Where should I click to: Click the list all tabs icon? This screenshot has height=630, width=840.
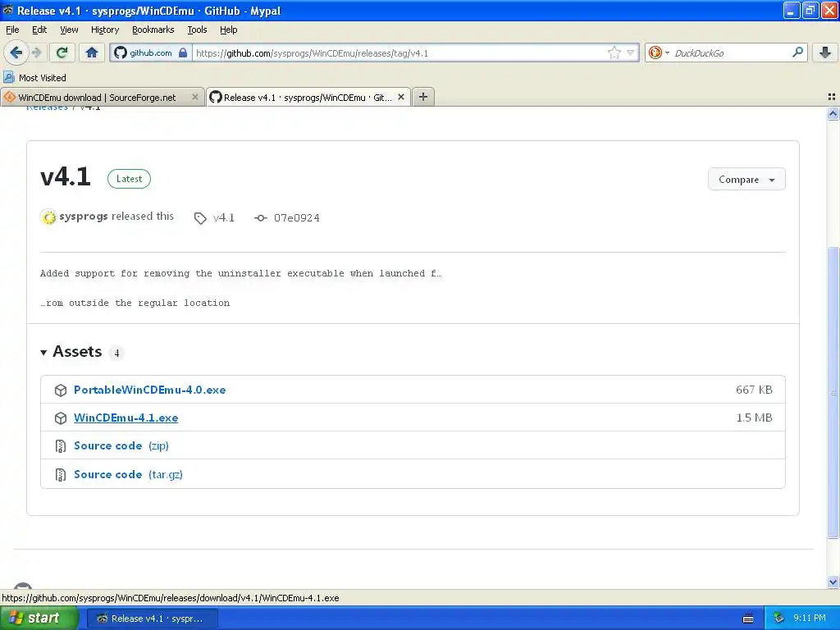[x=832, y=97]
